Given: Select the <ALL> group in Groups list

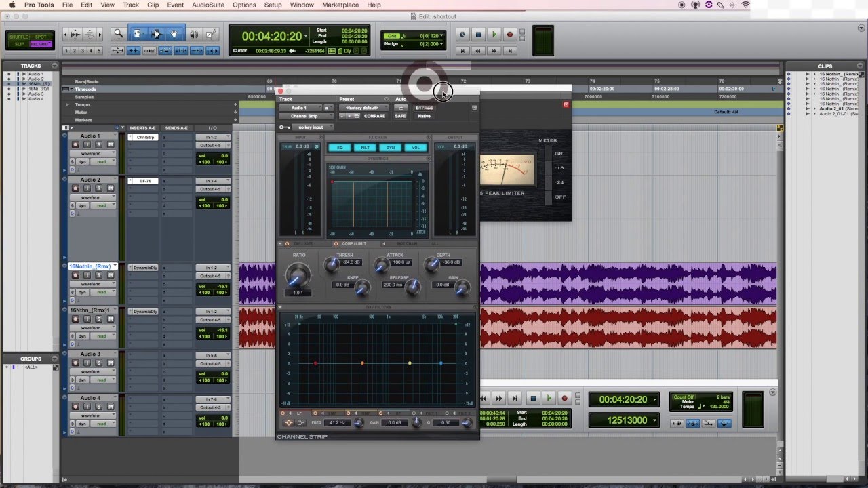Looking at the screenshot, I should tap(32, 367).
